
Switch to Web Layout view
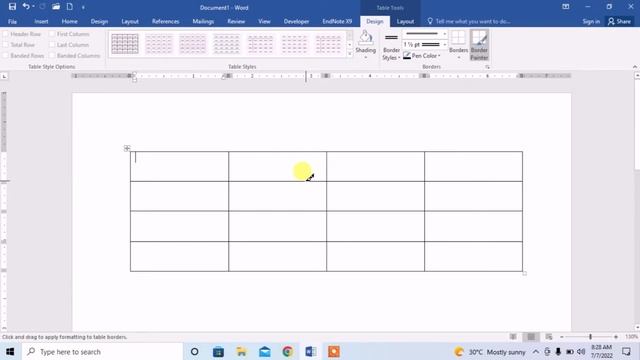click(x=549, y=337)
